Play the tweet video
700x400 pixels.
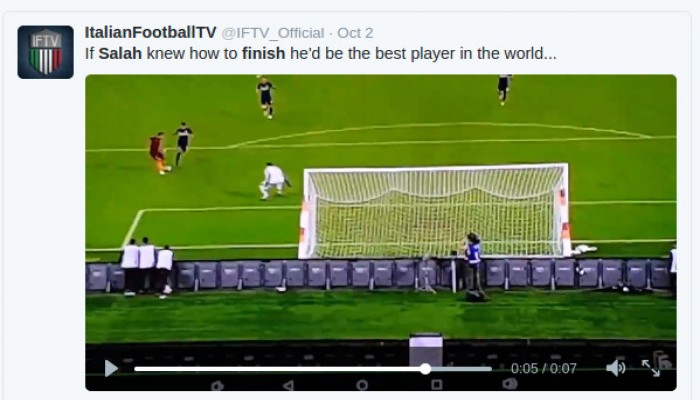coord(111,369)
